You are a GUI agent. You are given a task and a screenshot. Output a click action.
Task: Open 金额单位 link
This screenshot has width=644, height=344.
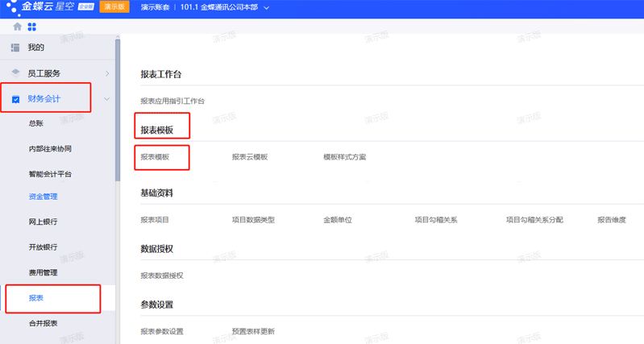[338, 220]
